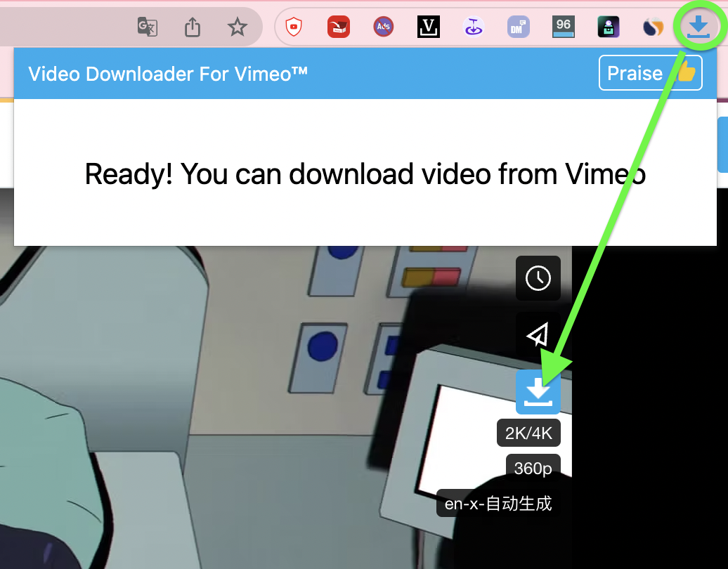Click the Praise thumbs-up button
This screenshot has height=569, width=728.
tap(650, 73)
